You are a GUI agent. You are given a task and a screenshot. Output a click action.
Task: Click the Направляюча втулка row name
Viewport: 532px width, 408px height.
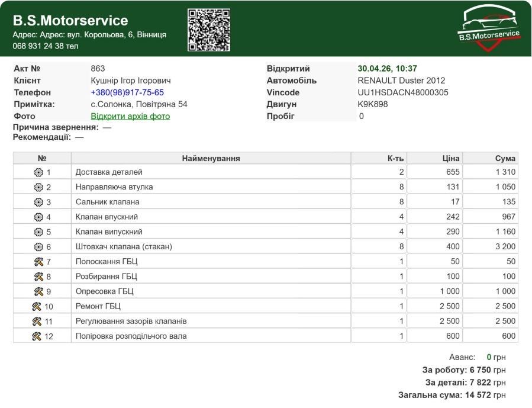tap(114, 187)
